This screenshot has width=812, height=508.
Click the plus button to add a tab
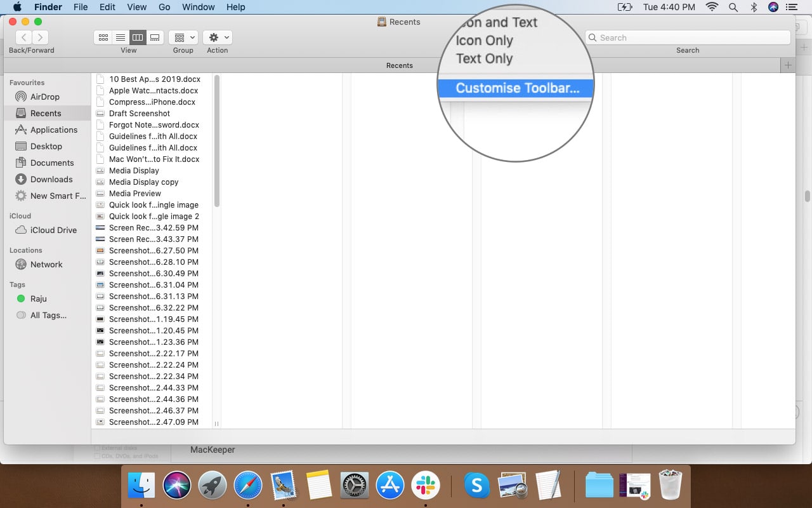pyautogui.click(x=788, y=64)
